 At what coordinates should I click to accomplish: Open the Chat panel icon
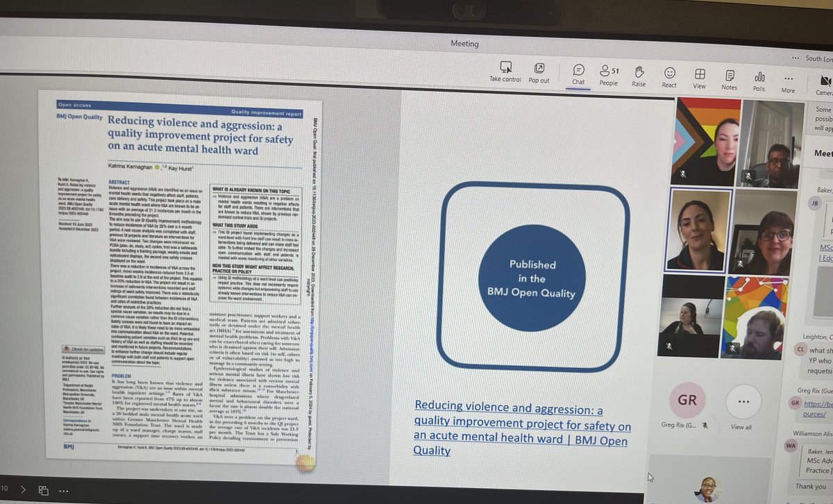[578, 70]
